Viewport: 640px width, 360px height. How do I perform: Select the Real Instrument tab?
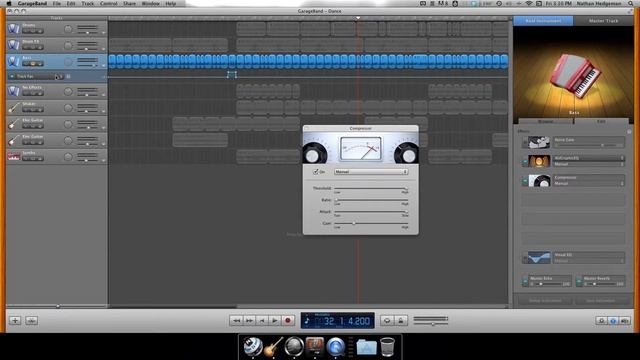tap(543, 20)
